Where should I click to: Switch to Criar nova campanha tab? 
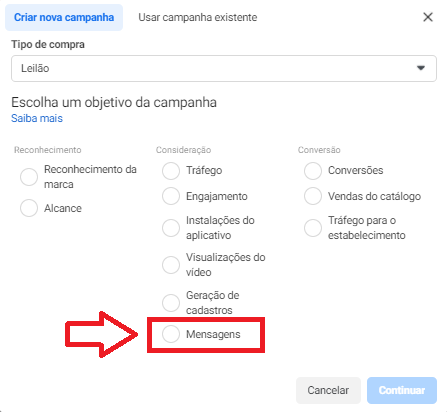coord(64,17)
